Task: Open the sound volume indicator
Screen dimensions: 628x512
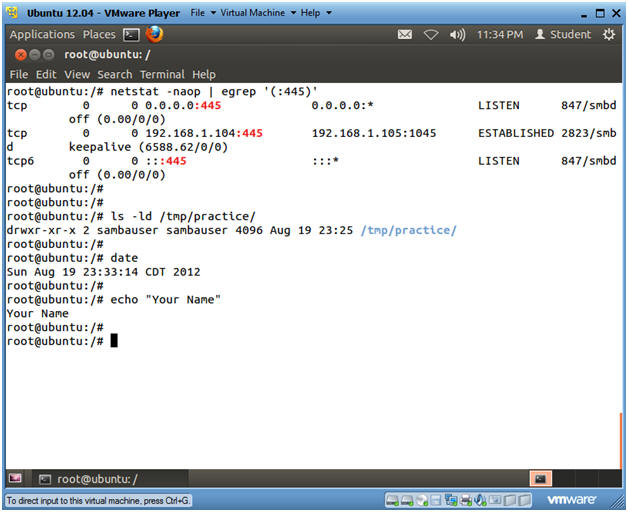Action: (x=457, y=35)
